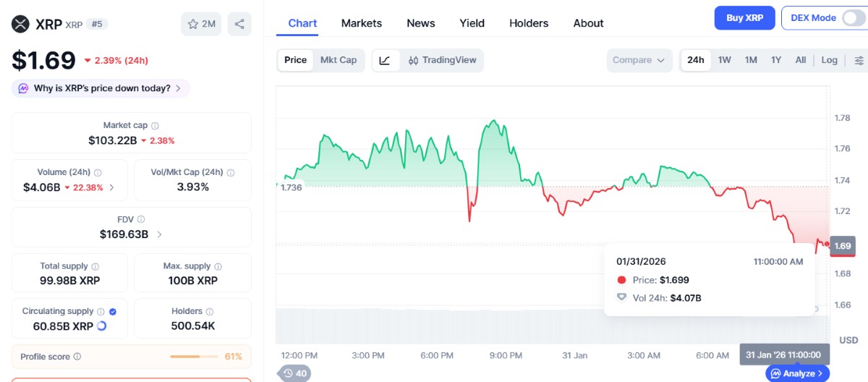Viewport: 868px width, 382px height.
Task: Open chart settings sliders icon
Action: [859, 60]
